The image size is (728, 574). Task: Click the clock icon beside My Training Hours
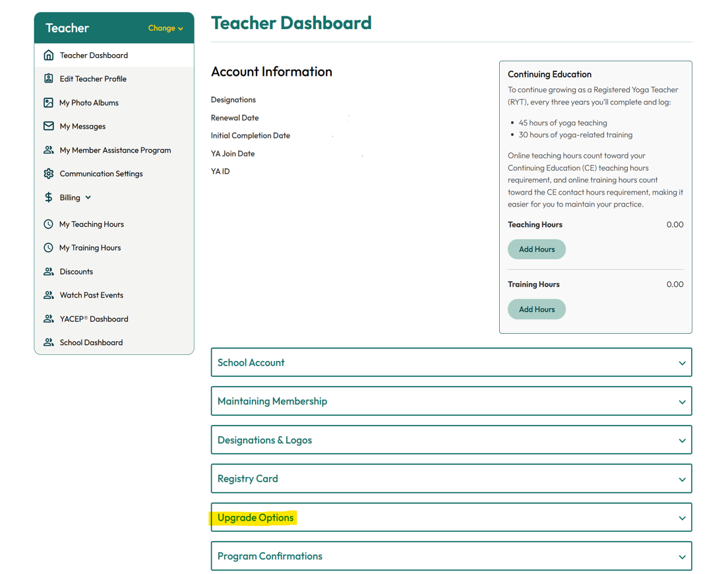pyautogui.click(x=48, y=247)
